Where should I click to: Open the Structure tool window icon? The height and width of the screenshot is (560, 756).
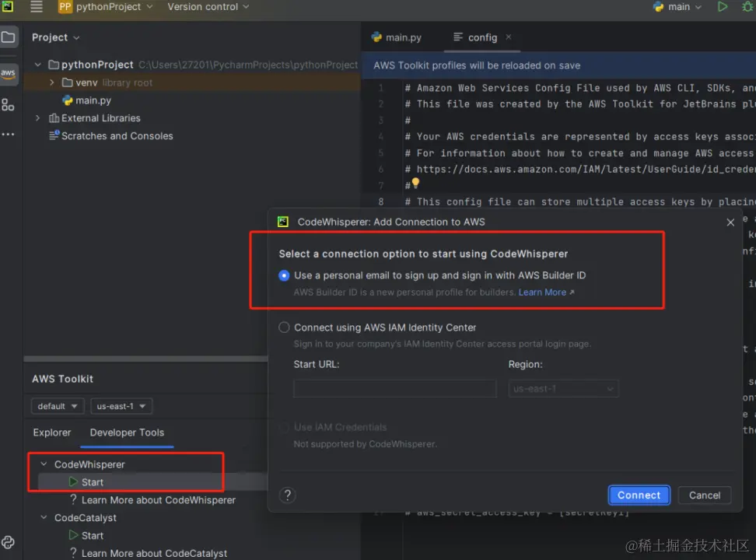8,105
